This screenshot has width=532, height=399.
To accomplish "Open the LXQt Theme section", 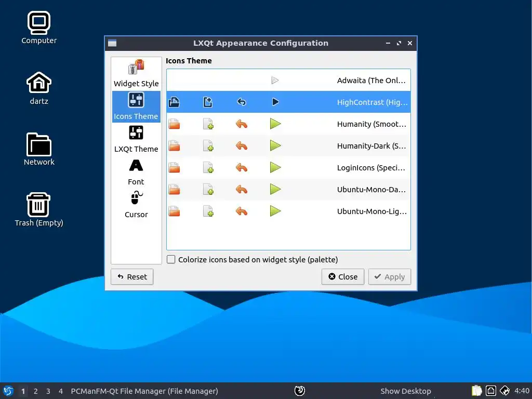I will (x=136, y=139).
